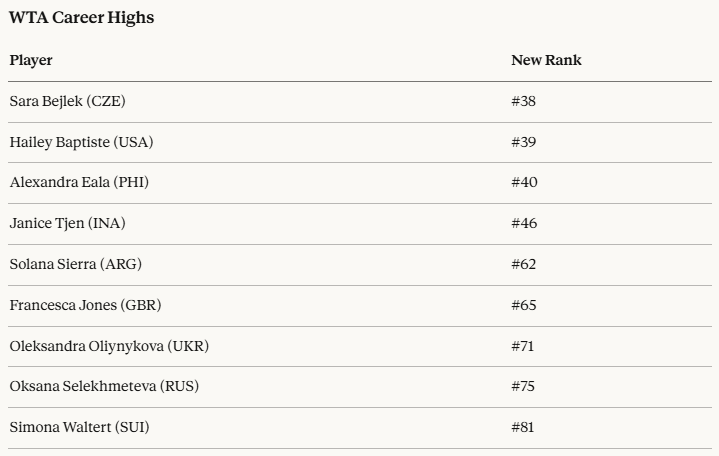The width and height of the screenshot is (719, 456).
Task: Click the #62 rank value
Action: click(524, 264)
